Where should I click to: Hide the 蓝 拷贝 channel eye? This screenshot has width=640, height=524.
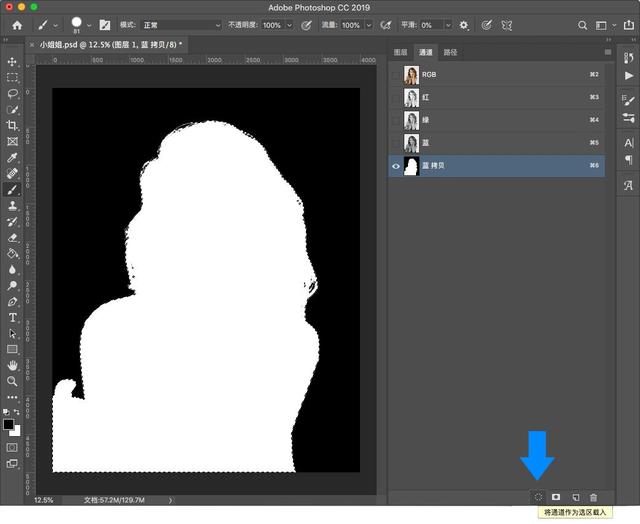coord(396,166)
